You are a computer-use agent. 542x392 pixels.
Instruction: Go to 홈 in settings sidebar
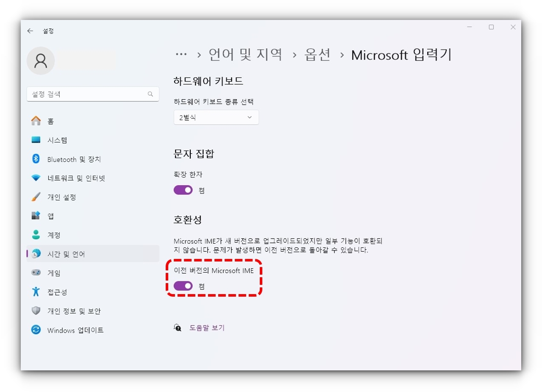(x=93, y=121)
